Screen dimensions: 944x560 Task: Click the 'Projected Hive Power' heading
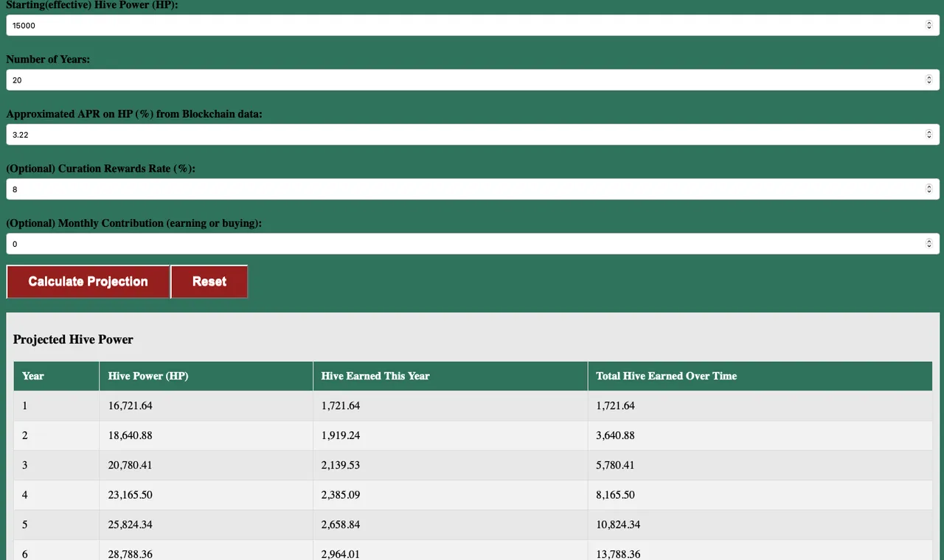pyautogui.click(x=73, y=340)
